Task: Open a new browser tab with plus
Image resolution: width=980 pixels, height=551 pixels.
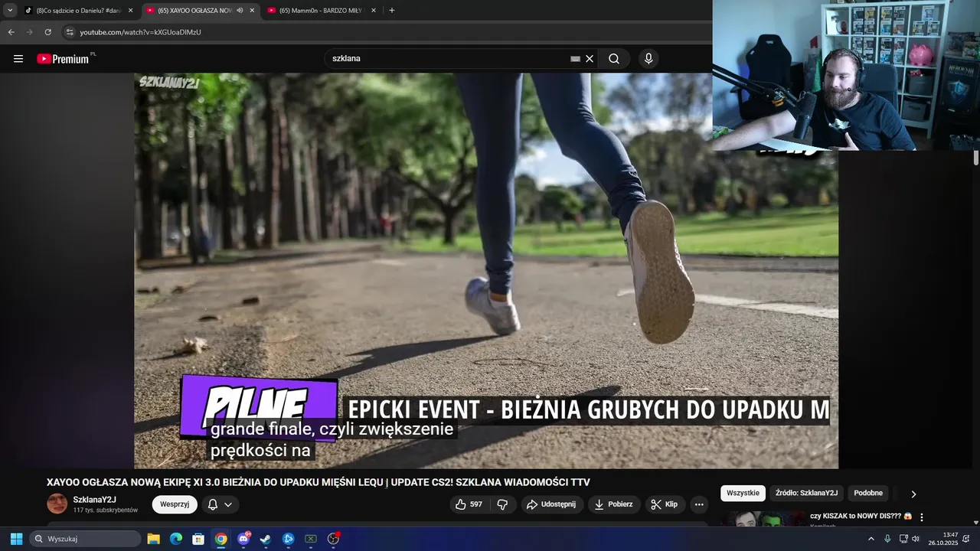Action: pyautogui.click(x=392, y=11)
